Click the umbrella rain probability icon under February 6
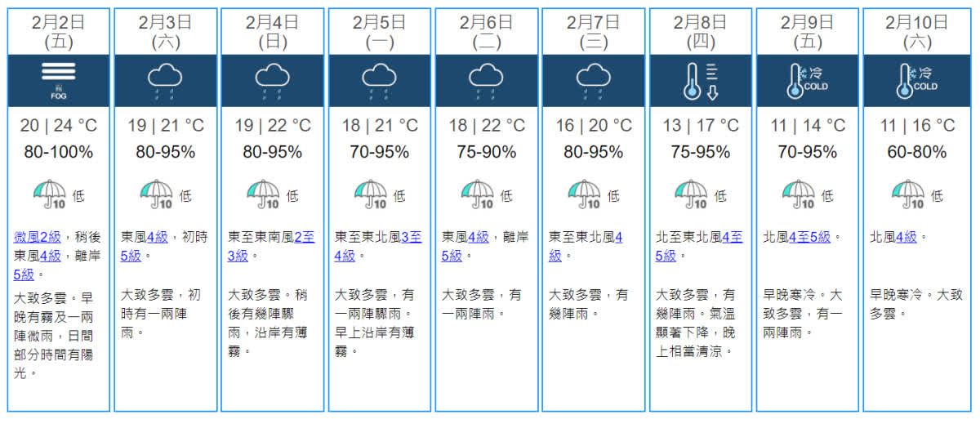Viewport: 980px width, 424px height. tap(478, 194)
